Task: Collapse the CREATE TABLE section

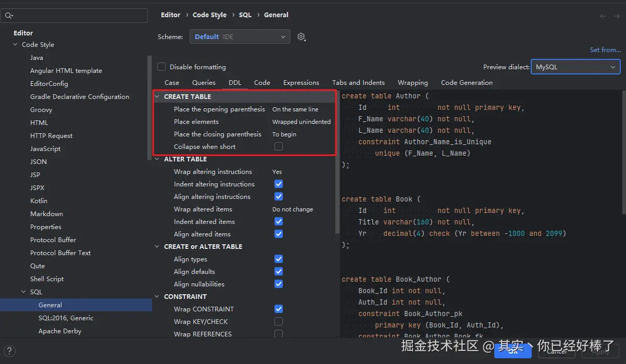Action: pos(157,97)
